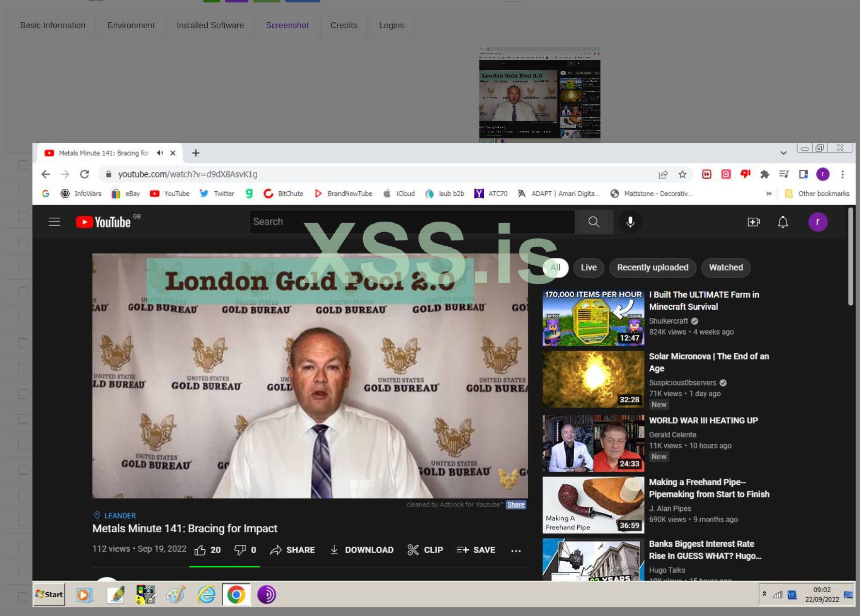This screenshot has height=616, width=860.
Task: Open the LEANDER location link
Action: 115,516
